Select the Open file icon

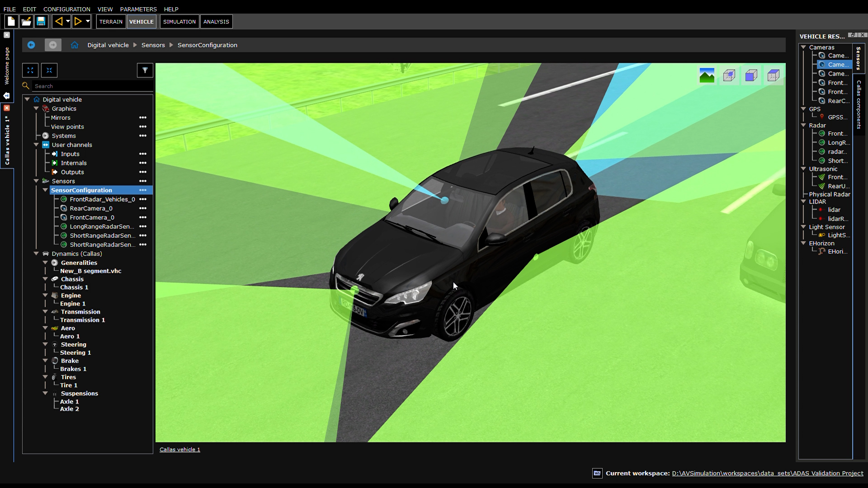(26, 21)
